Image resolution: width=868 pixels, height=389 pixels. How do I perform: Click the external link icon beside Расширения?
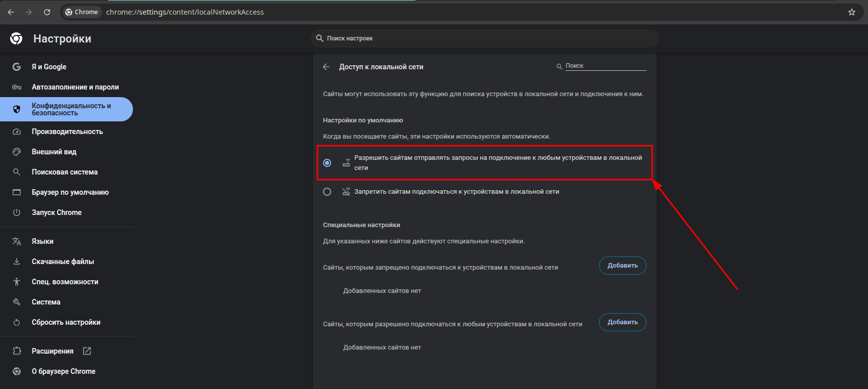pyautogui.click(x=87, y=351)
